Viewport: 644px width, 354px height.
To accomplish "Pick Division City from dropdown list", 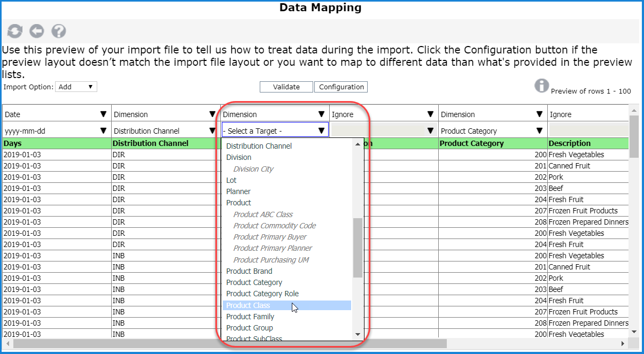I will 253,169.
